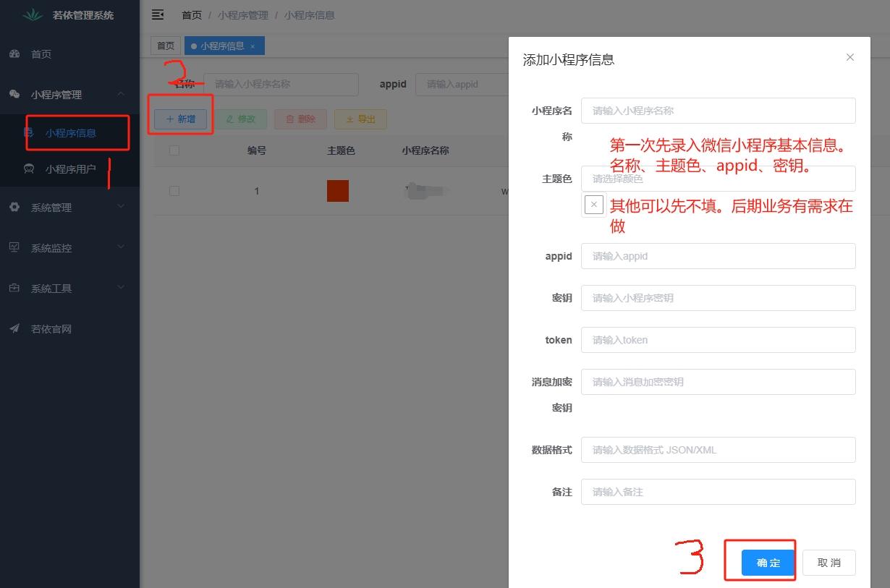Click the WeChat icon beside 小程序管理
890x588 pixels.
pos(14,95)
